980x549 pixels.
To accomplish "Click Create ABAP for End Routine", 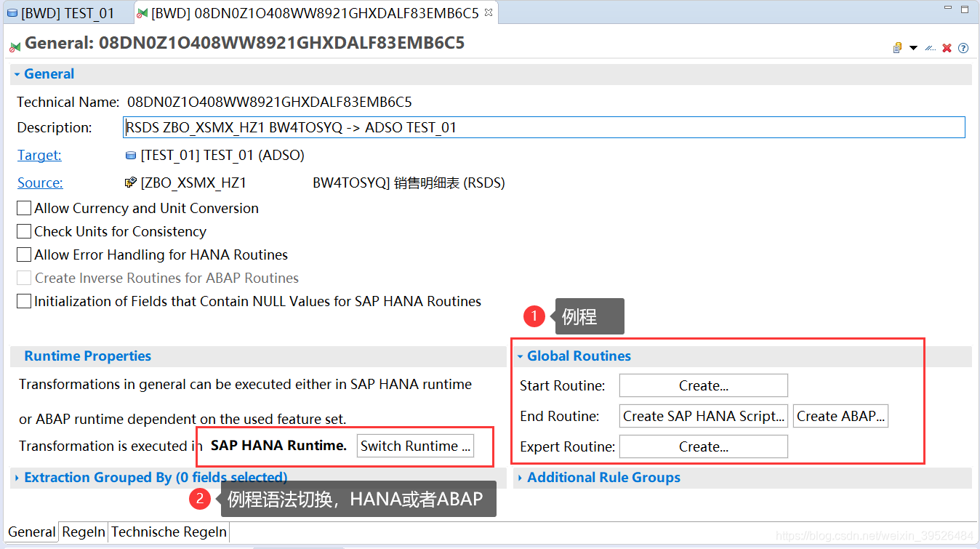I will (840, 416).
